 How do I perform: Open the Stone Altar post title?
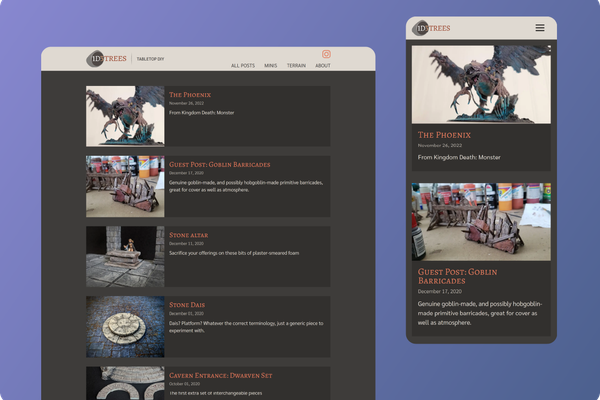pos(189,235)
